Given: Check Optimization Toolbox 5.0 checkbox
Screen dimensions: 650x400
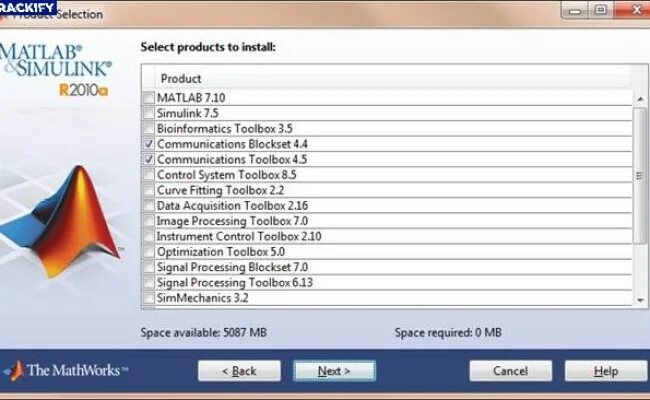Looking at the screenshot, I should pos(148,252).
